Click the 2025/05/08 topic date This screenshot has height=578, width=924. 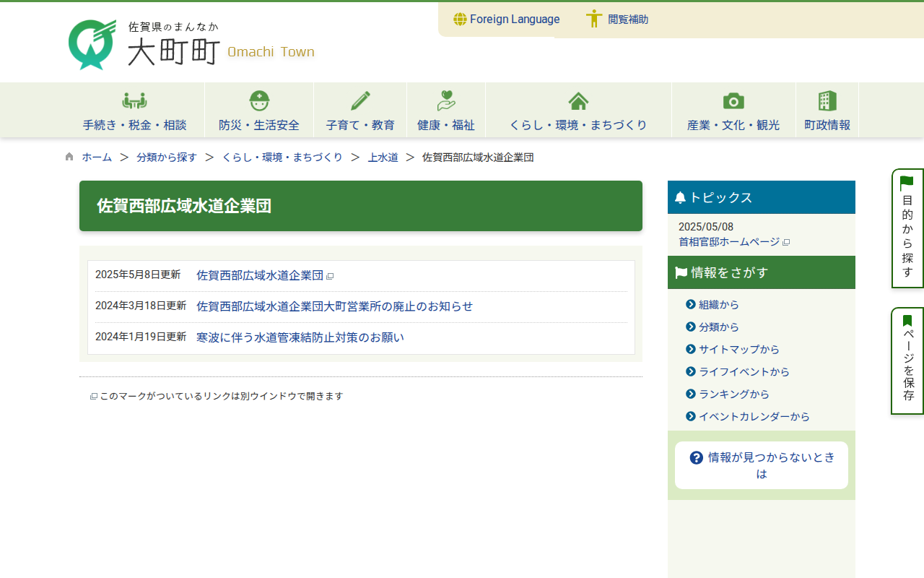pos(706,227)
